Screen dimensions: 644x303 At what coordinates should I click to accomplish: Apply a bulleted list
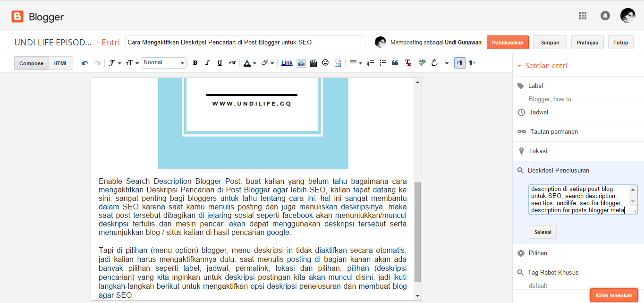(383, 63)
